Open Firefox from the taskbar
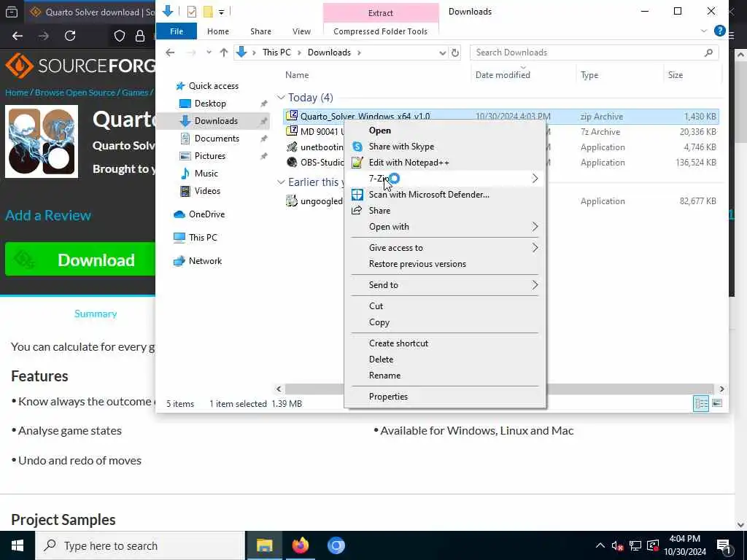Image resolution: width=747 pixels, height=560 pixels. (300, 545)
